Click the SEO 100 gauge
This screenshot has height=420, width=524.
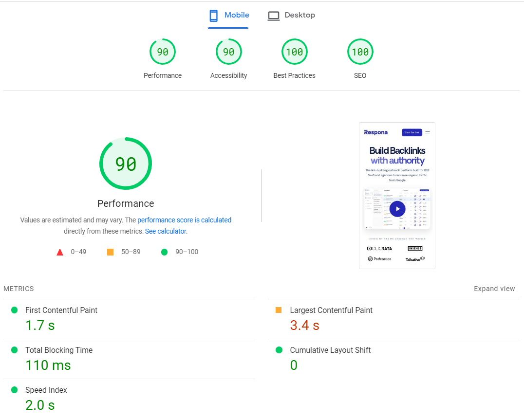360,51
